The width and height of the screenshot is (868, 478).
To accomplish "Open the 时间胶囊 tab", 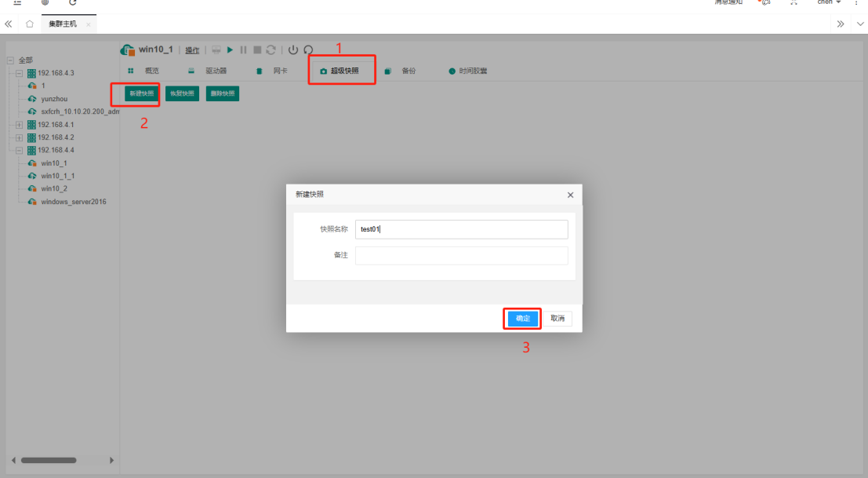I will (472, 71).
